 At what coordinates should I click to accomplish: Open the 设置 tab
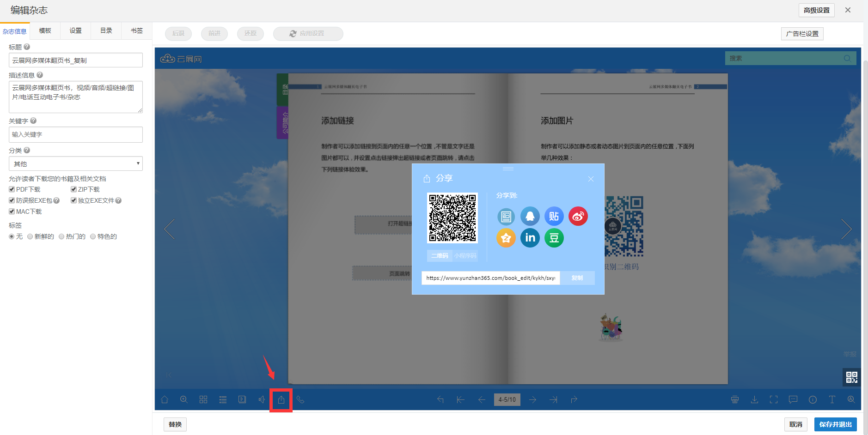pos(76,30)
